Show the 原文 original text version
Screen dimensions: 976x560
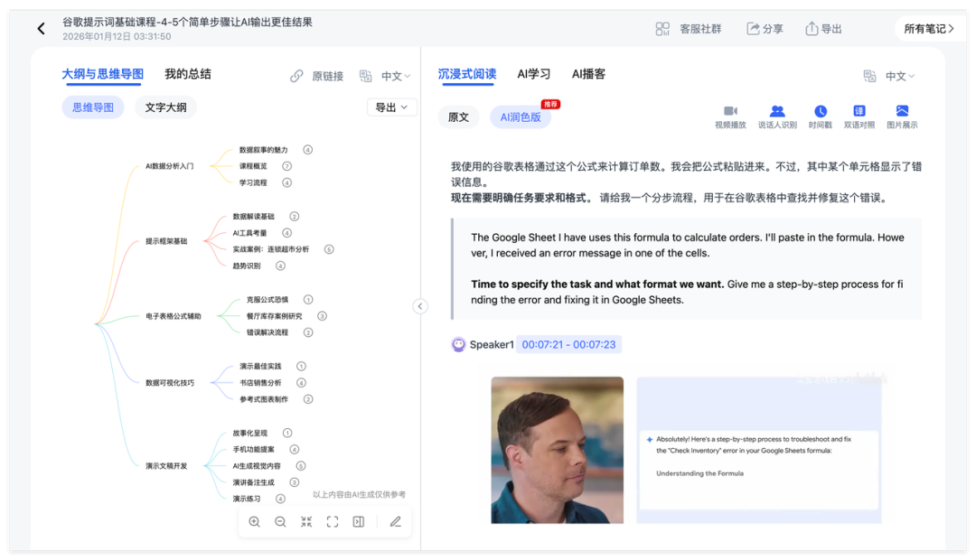coord(459,117)
